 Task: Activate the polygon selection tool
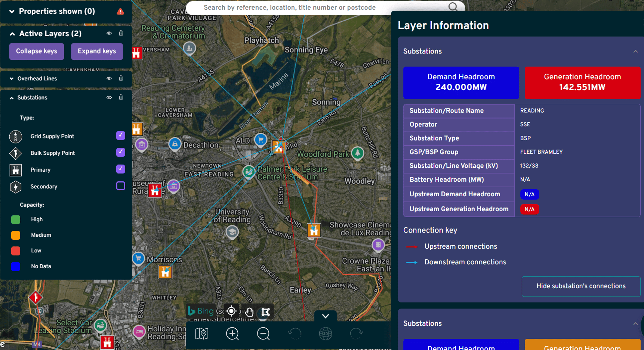265,311
